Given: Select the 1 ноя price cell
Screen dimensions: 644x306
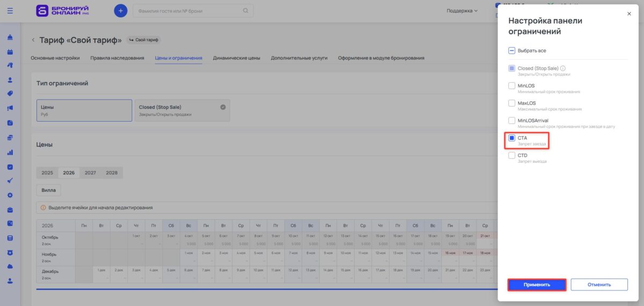Looking at the screenshot, I should tap(188, 257).
